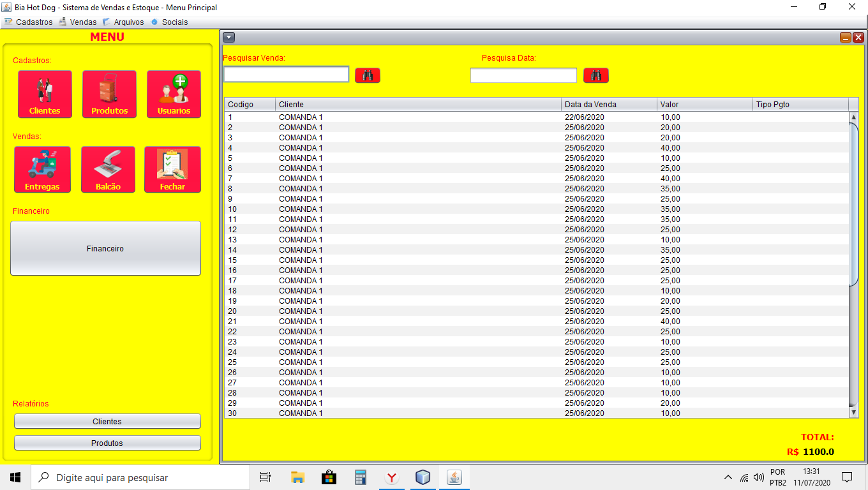This screenshot has width=868, height=490.
Task: Open Entregas delivery scooter icon
Action: pyautogui.click(x=42, y=170)
